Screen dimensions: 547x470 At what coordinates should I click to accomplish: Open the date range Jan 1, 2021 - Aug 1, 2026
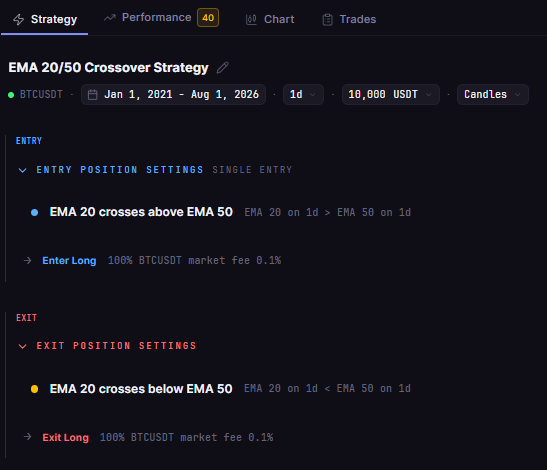point(173,95)
